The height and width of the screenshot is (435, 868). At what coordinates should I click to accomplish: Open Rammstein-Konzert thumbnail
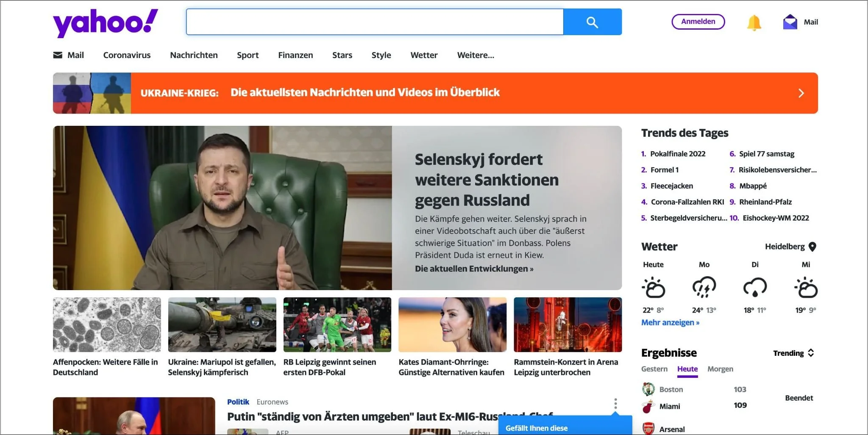pyautogui.click(x=568, y=324)
